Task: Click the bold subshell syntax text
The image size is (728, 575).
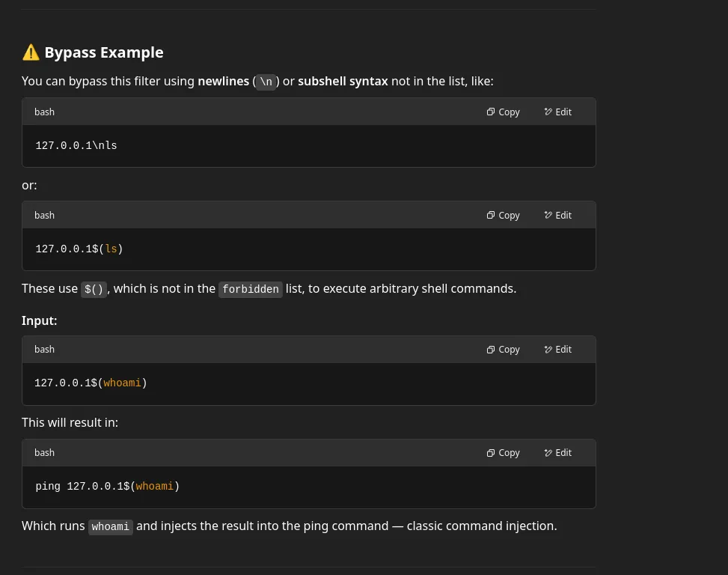Action: pyautogui.click(x=343, y=81)
